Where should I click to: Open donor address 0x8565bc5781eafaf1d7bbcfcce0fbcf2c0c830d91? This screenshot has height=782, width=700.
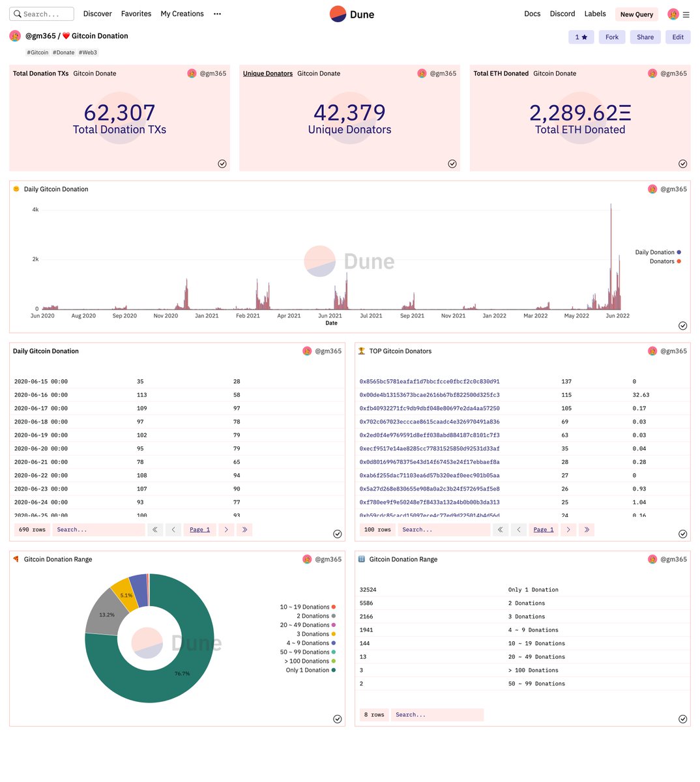[x=430, y=381]
